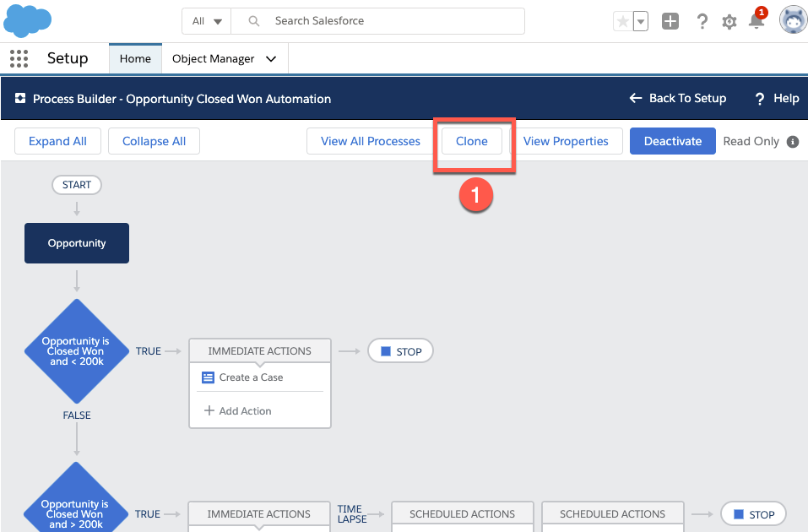808x532 pixels.
Task: Go Back To Setup
Action: click(x=678, y=99)
